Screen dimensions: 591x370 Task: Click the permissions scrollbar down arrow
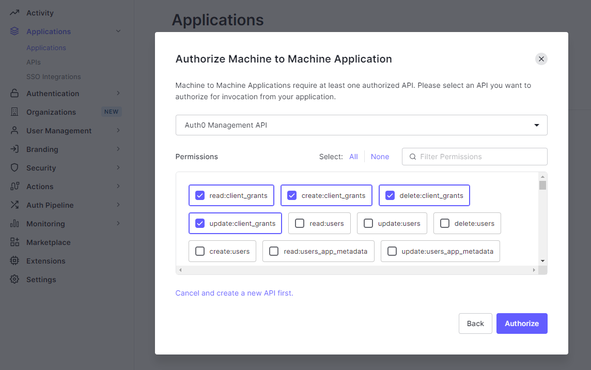pos(542,261)
